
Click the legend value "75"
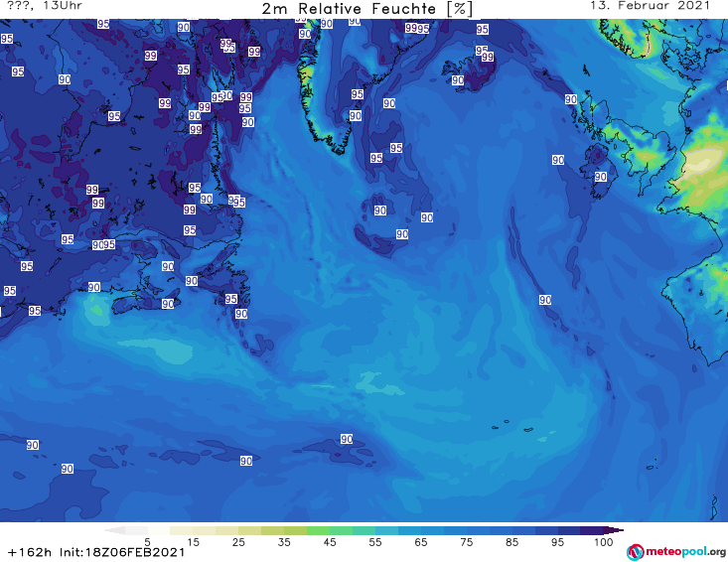coord(467,542)
